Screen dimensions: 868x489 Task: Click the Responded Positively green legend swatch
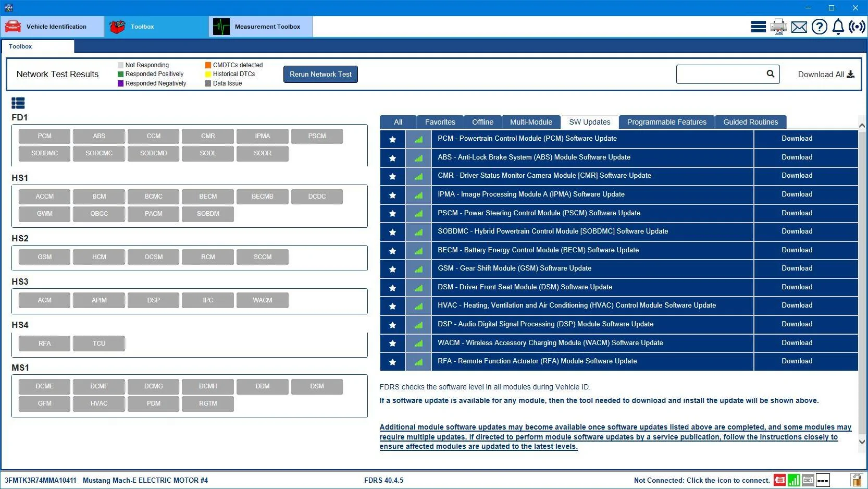click(x=120, y=74)
